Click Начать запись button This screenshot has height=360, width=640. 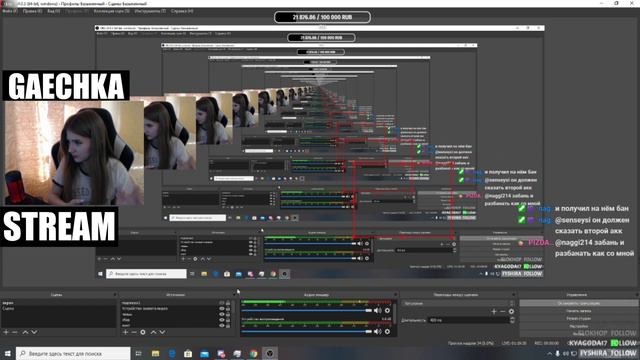click(578, 311)
